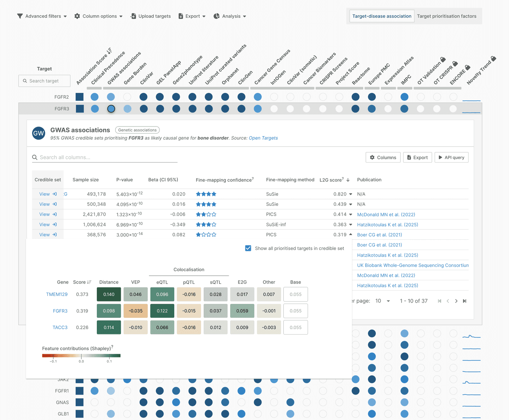
Task: Click FGFR3 E2G cell 0.059
Action: (x=242, y=311)
